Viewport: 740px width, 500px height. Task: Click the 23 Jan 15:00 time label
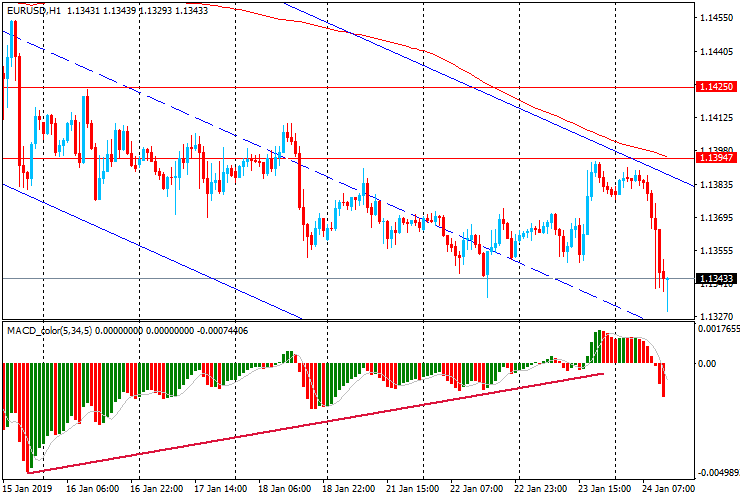click(604, 488)
